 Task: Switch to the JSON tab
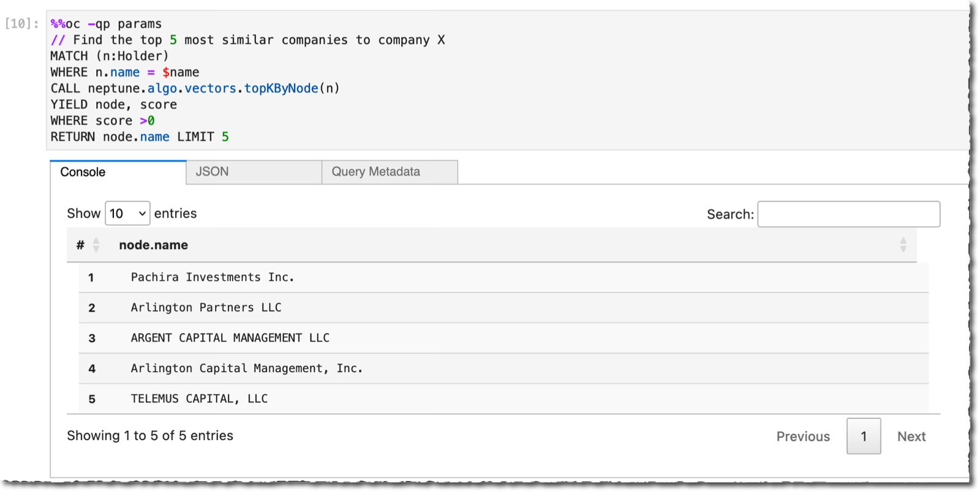coord(254,172)
